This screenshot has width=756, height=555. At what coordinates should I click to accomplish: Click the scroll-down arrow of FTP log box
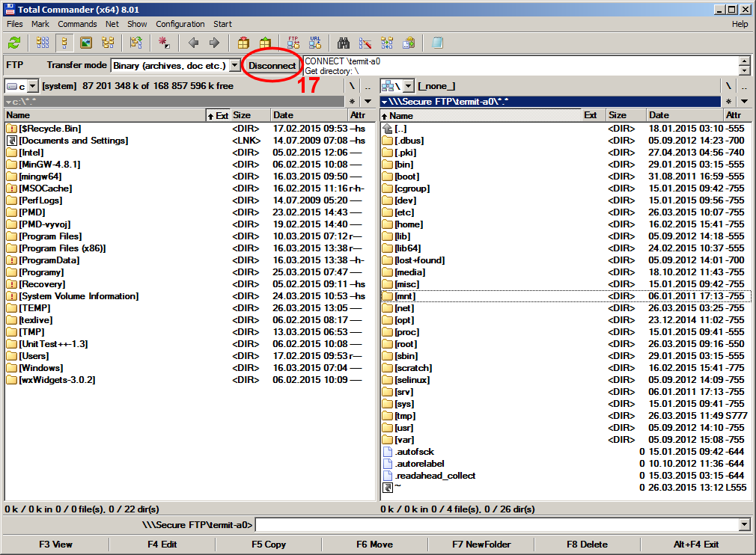(x=744, y=71)
